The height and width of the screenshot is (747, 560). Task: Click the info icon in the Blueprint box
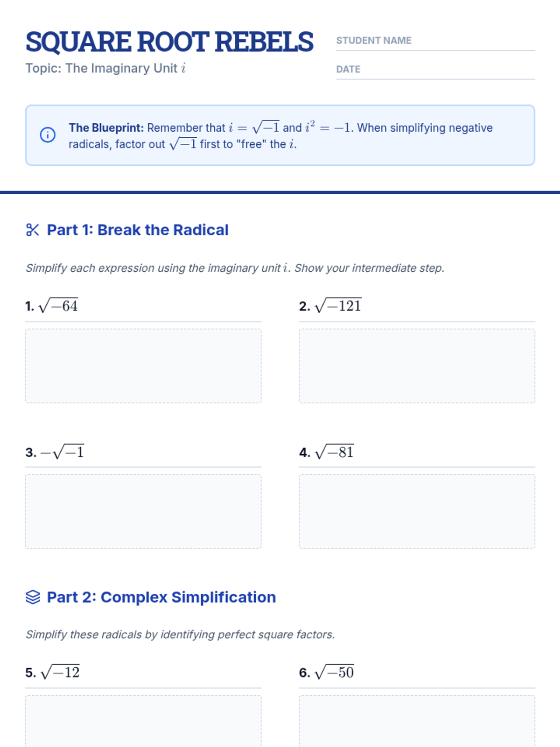(48, 135)
